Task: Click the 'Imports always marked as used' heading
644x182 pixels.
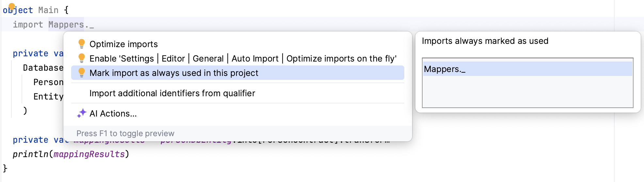Action: 485,41
